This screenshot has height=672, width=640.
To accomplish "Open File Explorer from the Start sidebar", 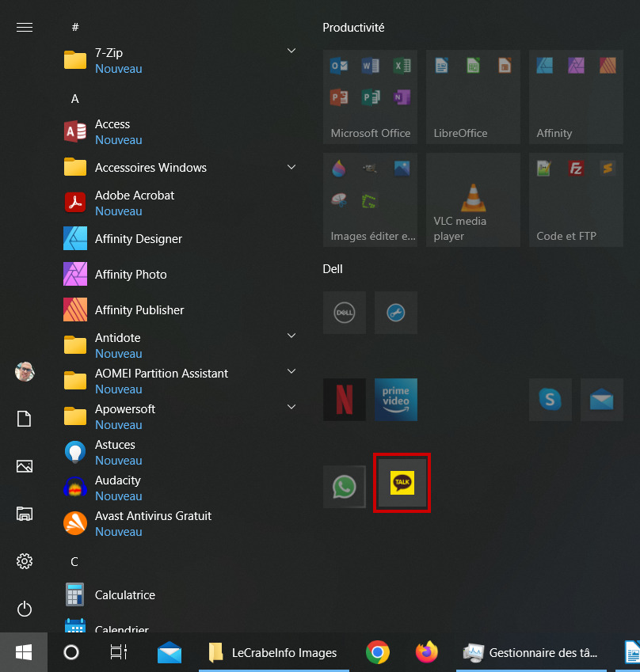I will (25, 514).
